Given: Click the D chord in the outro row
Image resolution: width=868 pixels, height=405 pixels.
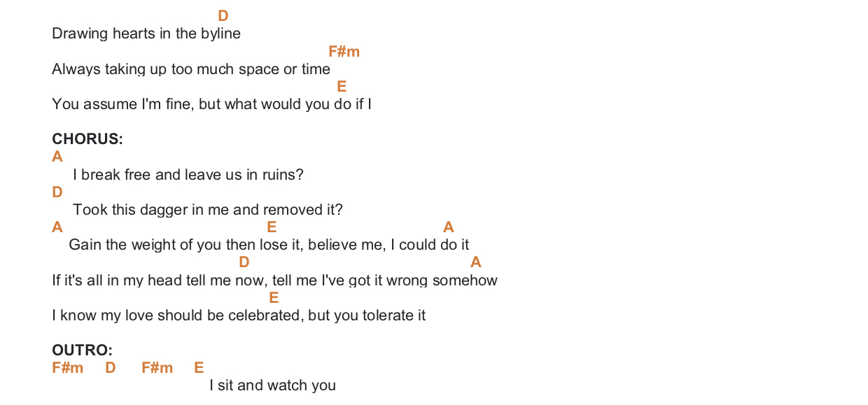Looking at the screenshot, I should coord(111,368).
